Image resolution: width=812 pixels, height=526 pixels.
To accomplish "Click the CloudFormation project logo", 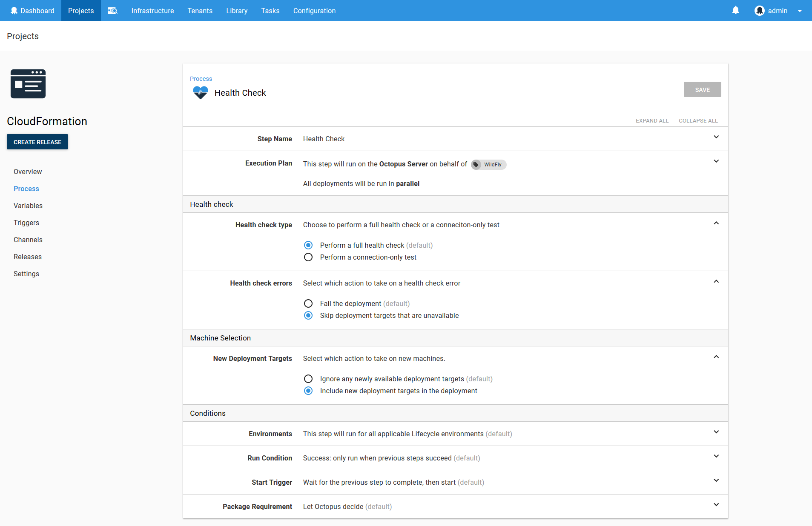I will (28, 84).
